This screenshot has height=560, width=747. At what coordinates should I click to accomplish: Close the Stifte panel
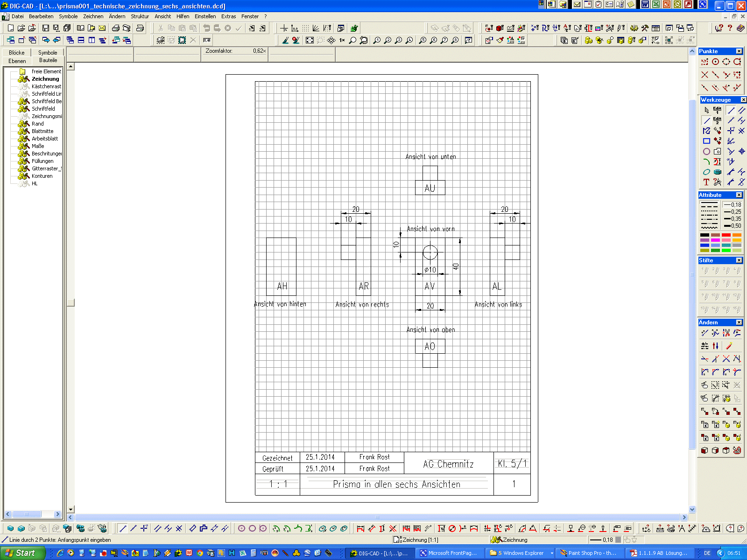point(739,260)
